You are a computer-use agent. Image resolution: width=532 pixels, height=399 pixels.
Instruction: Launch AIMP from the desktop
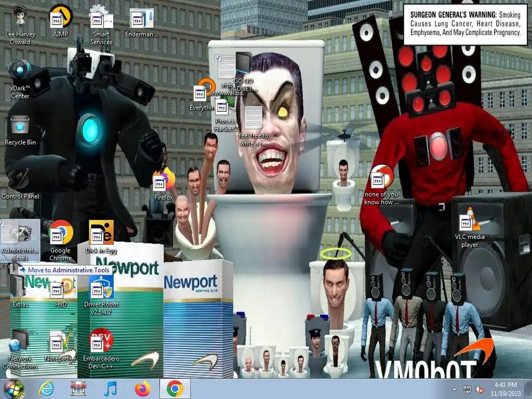pos(60,21)
